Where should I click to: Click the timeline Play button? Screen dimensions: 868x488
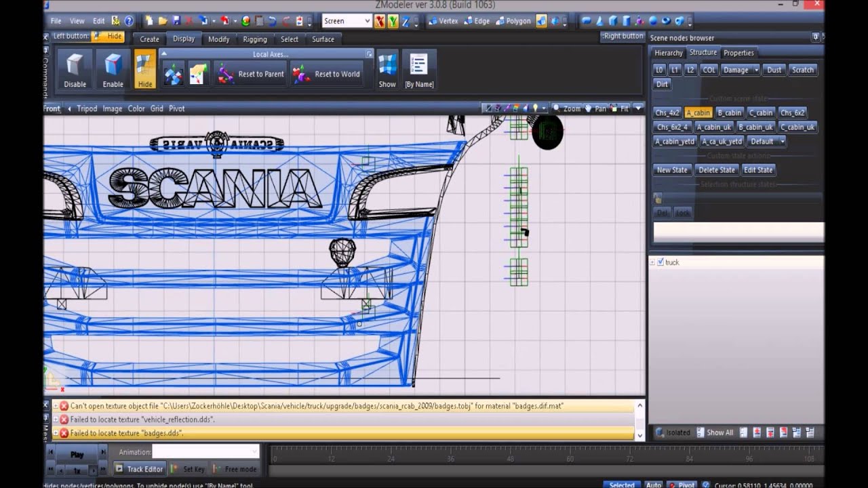(77, 454)
